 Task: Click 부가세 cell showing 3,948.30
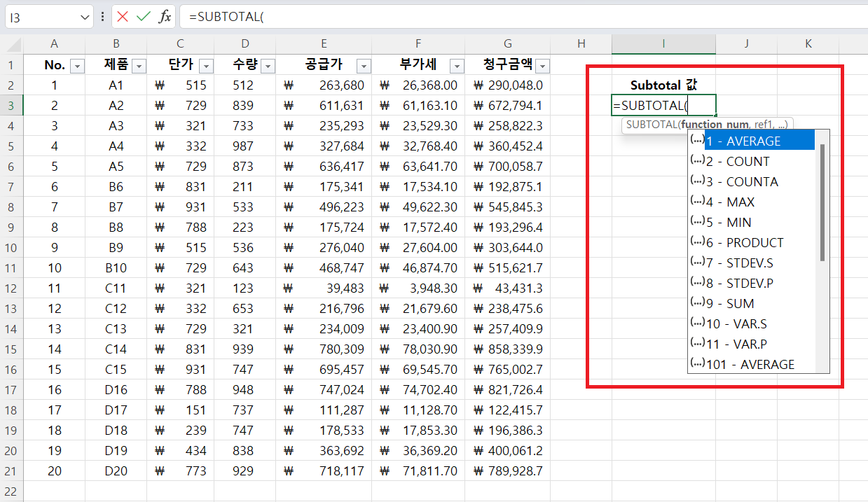coord(418,288)
